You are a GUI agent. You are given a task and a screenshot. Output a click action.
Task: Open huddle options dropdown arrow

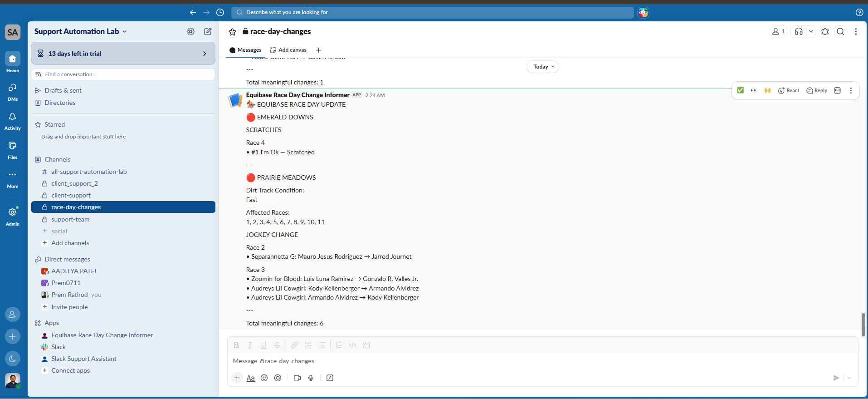pos(811,31)
